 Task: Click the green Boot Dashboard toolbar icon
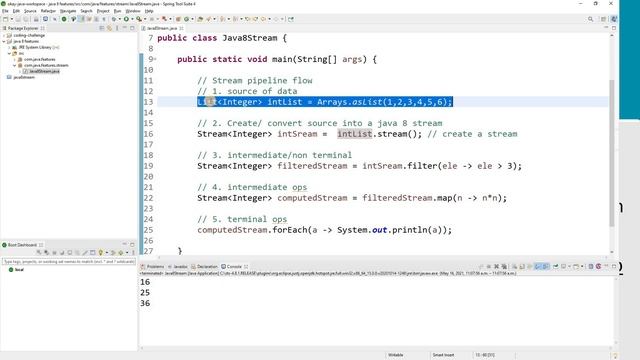click(x=64, y=19)
